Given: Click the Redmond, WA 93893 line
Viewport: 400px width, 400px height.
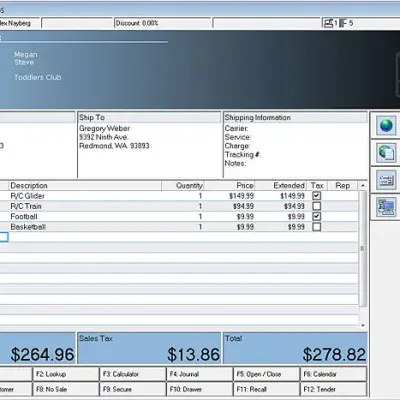Looking at the screenshot, I should point(114,146).
